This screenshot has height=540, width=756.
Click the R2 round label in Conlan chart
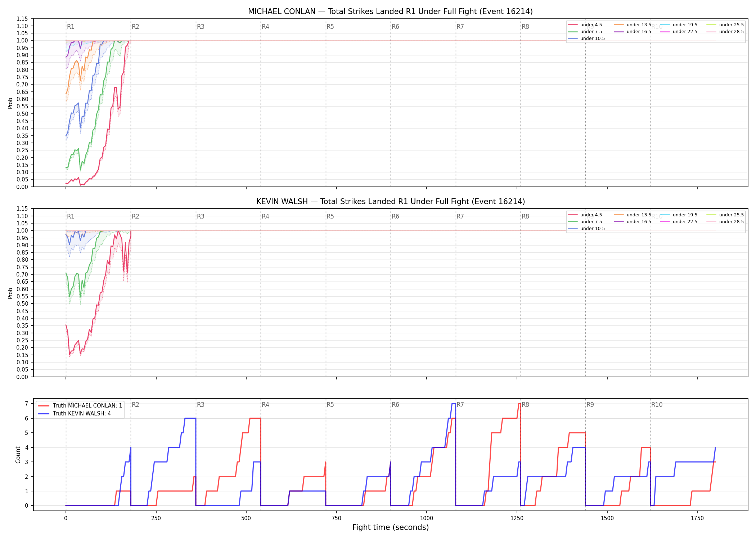tap(135, 27)
